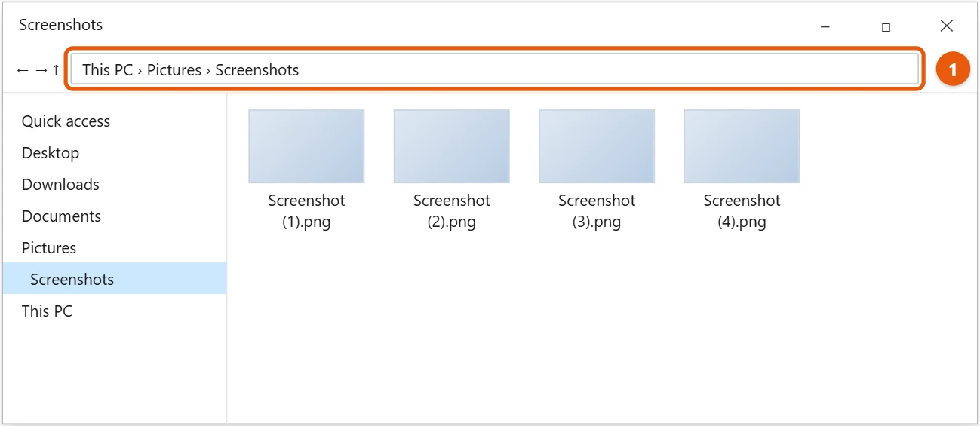Click Pictures in the address breadcrumb

tap(174, 70)
